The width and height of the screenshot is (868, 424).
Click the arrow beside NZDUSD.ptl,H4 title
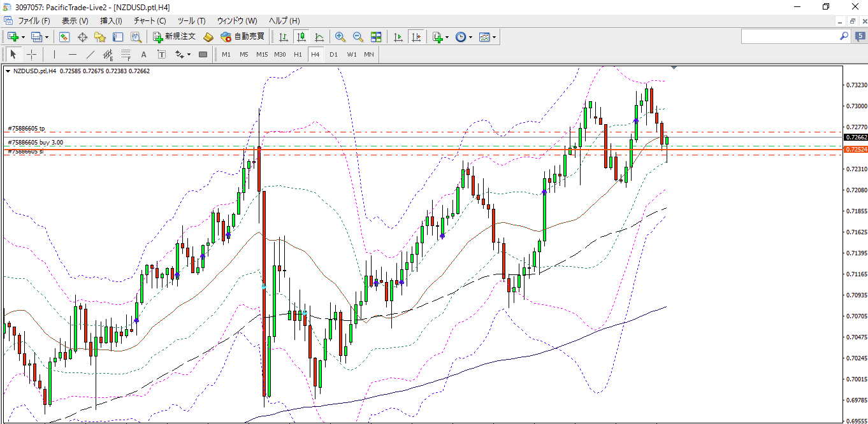8,71
